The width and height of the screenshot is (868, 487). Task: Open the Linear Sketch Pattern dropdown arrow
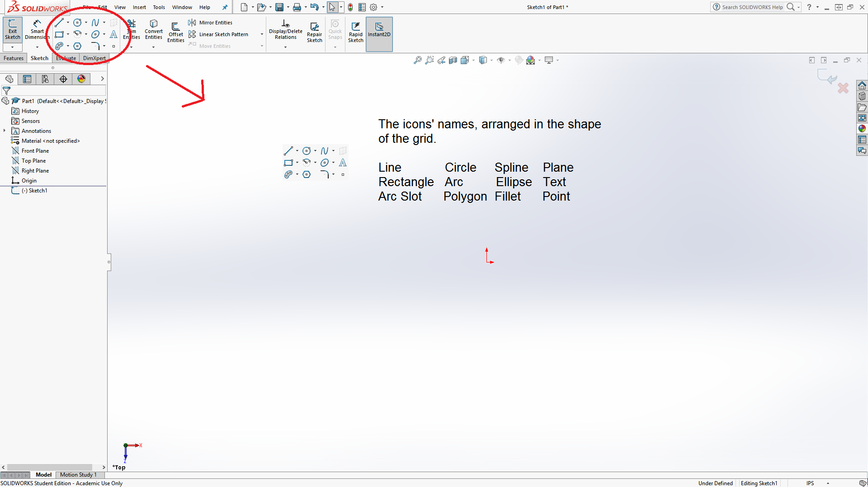(x=262, y=34)
